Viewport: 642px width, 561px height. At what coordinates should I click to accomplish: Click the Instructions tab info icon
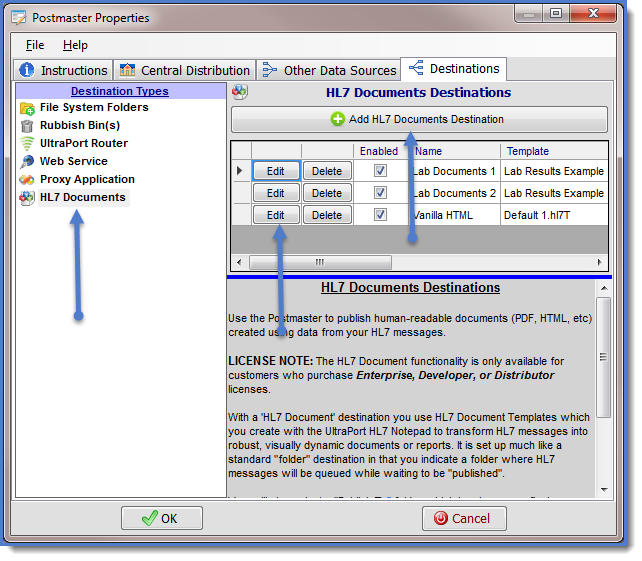[27, 70]
